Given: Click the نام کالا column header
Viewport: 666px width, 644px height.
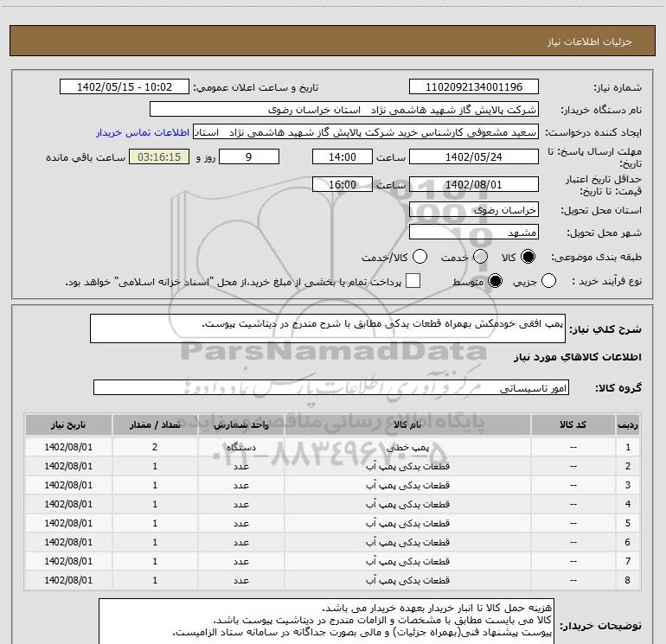Looking at the screenshot, I should (x=407, y=425).
